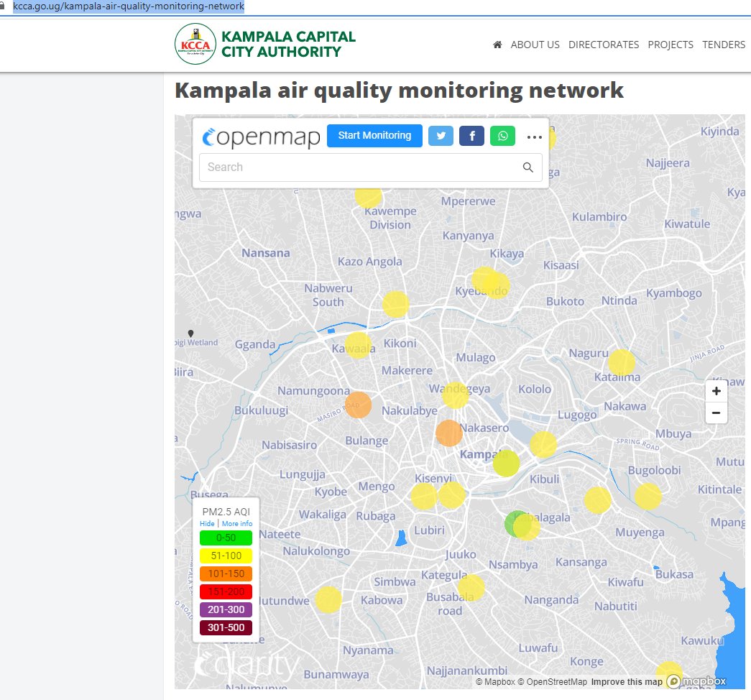Open the TENDERS menu
The width and height of the screenshot is (751, 700).
(724, 45)
